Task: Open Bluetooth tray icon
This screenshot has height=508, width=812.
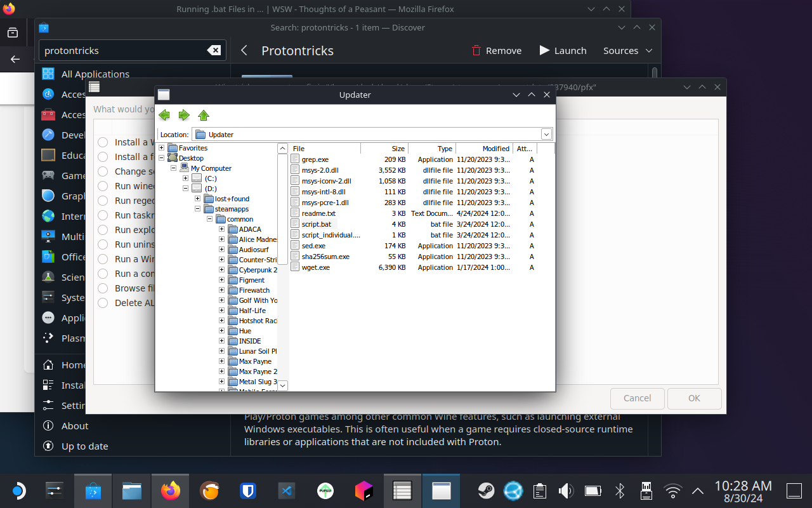Action: click(620, 490)
